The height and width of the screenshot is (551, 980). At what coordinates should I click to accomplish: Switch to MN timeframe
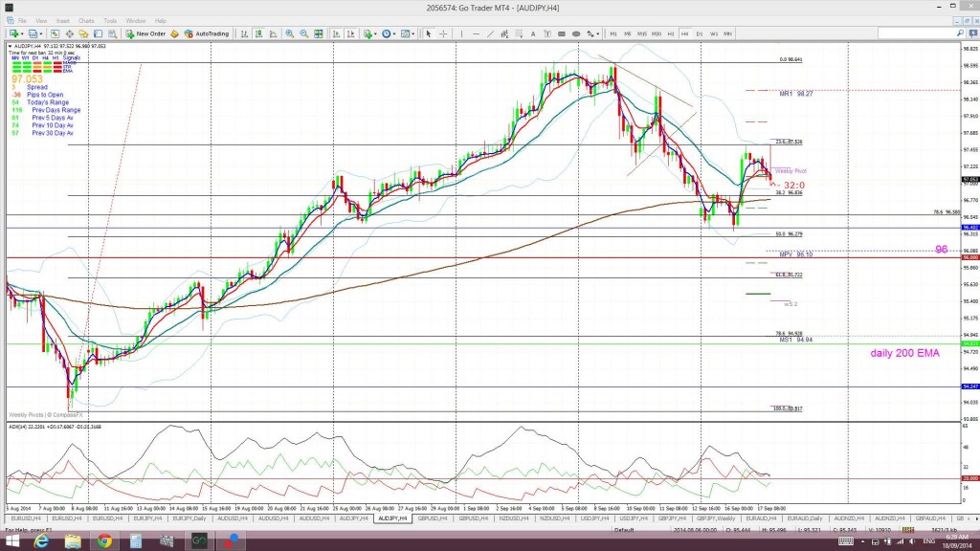(727, 33)
